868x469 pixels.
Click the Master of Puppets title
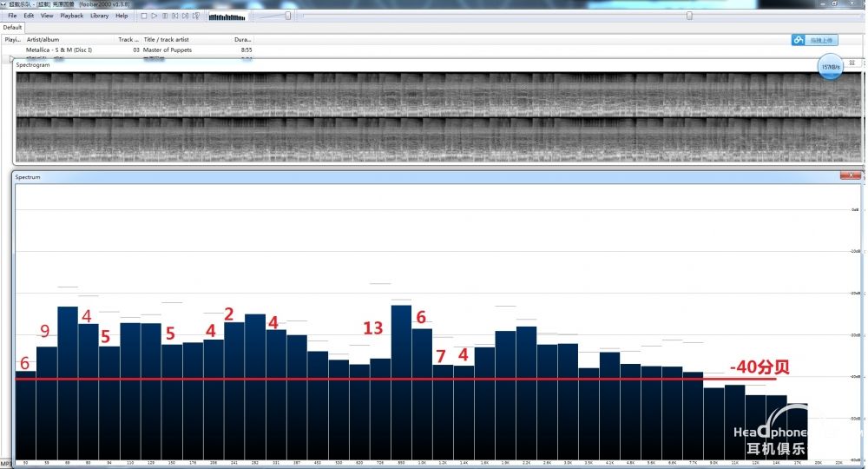point(168,50)
